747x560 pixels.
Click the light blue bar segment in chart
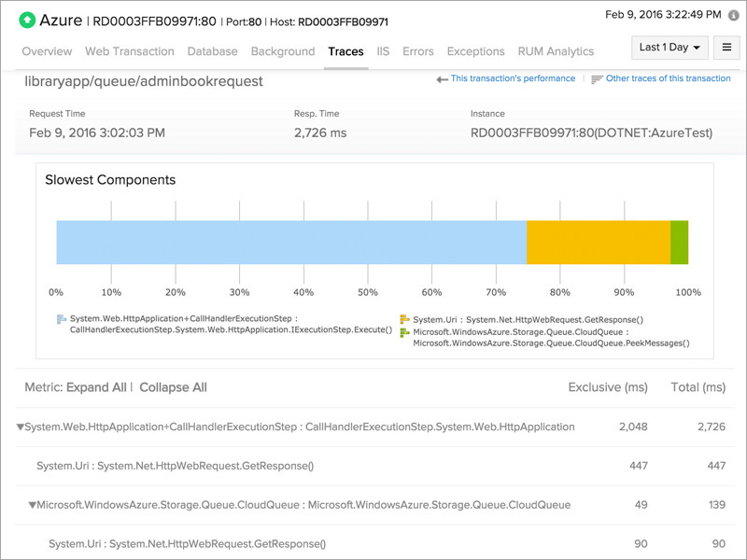pyautogui.click(x=291, y=243)
